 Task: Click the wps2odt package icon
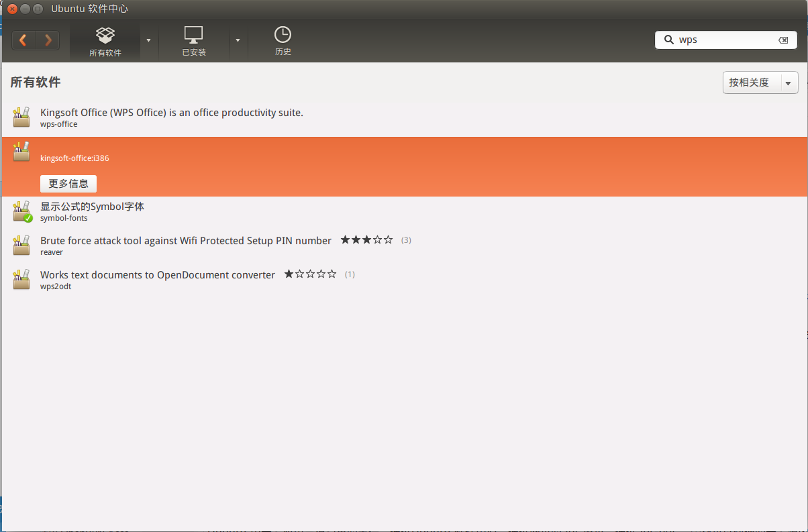21,279
